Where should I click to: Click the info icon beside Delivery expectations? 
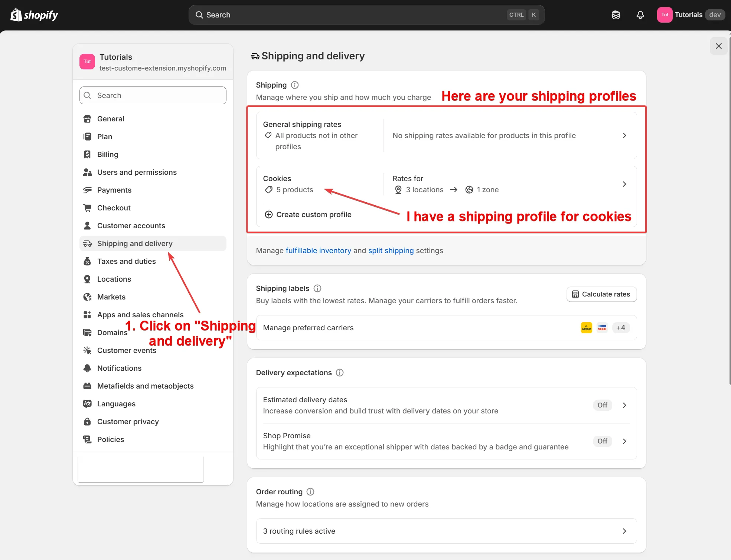click(x=339, y=373)
